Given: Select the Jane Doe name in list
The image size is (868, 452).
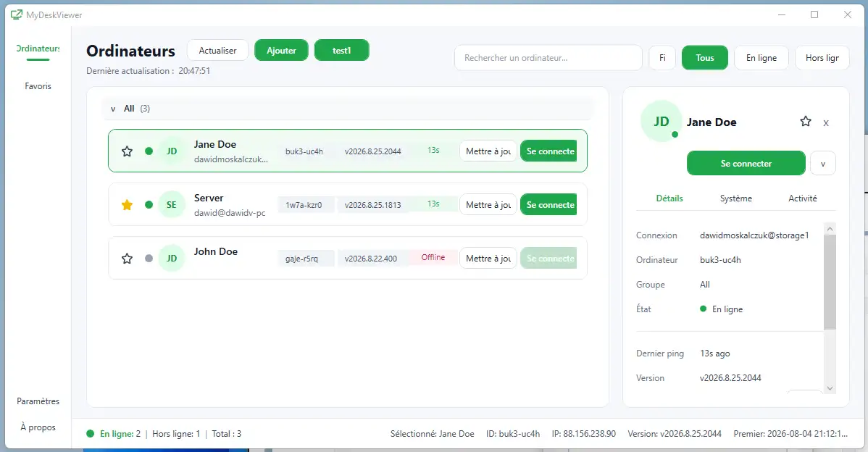Looking at the screenshot, I should [x=214, y=144].
